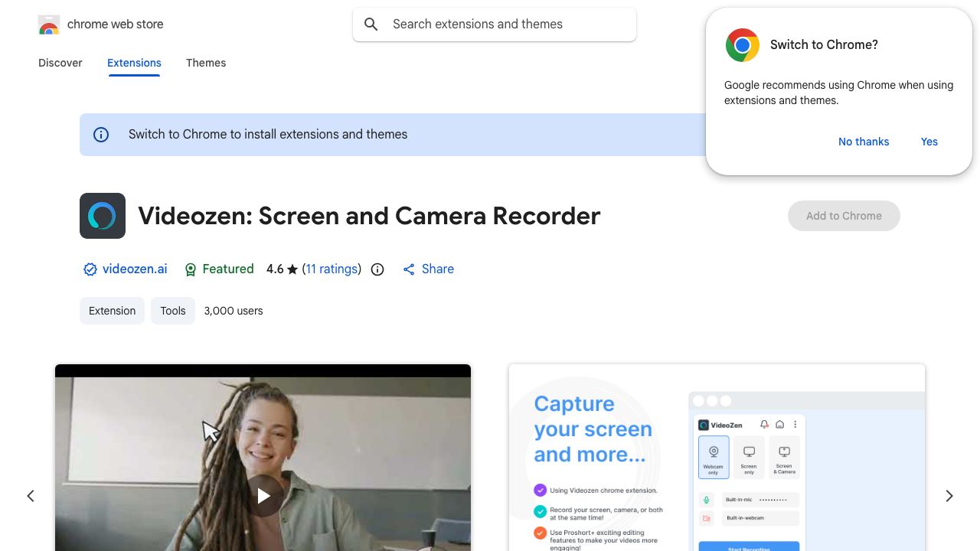Image resolution: width=980 pixels, height=551 pixels.
Task: Open the 11 ratings link
Action: coord(332,269)
